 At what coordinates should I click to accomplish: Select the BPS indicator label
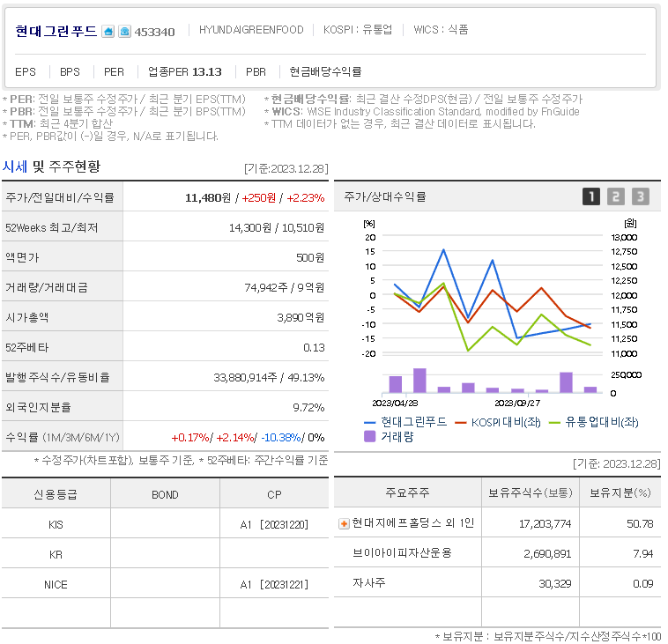coord(70,72)
